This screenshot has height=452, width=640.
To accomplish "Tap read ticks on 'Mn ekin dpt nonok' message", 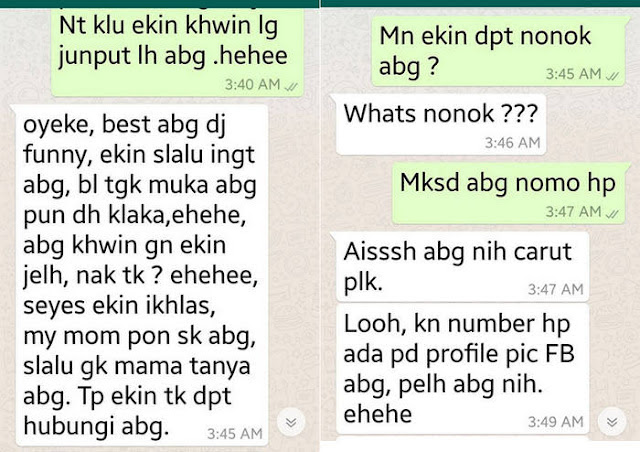I will point(612,76).
